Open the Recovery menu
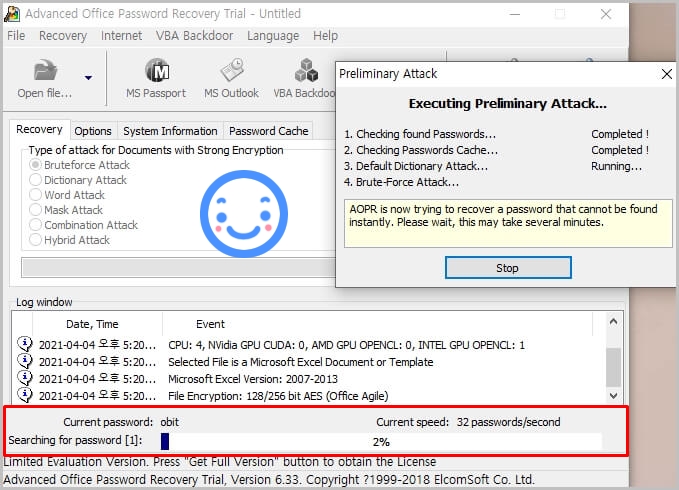The width and height of the screenshot is (679, 490). coord(63,35)
